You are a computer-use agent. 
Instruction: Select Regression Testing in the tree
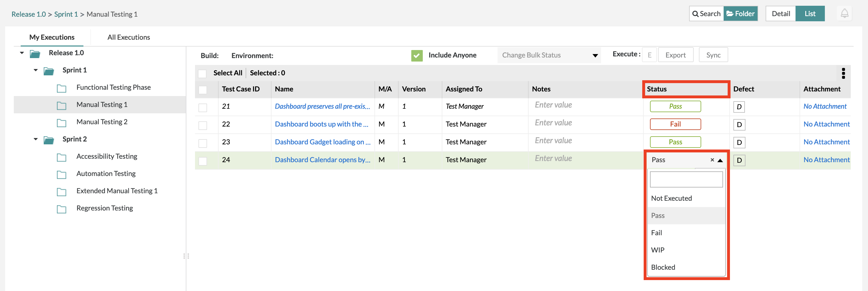(104, 208)
